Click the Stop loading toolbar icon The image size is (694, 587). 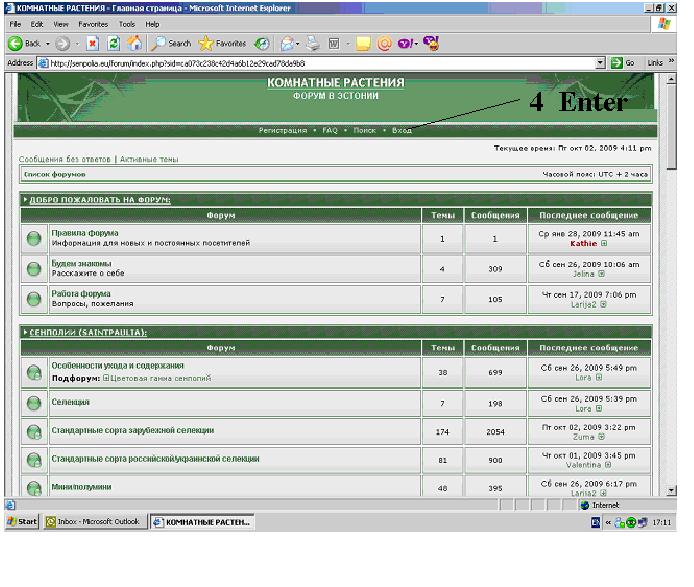pyautogui.click(x=92, y=44)
